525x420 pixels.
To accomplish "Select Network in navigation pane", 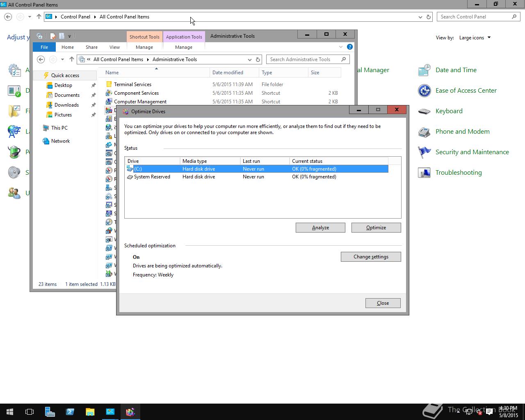I will (x=60, y=141).
